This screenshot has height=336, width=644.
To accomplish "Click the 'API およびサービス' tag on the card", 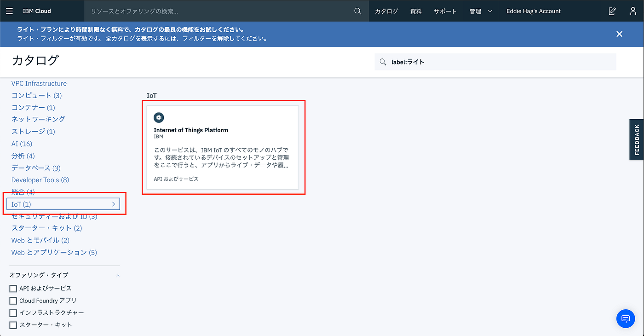I will [x=176, y=179].
